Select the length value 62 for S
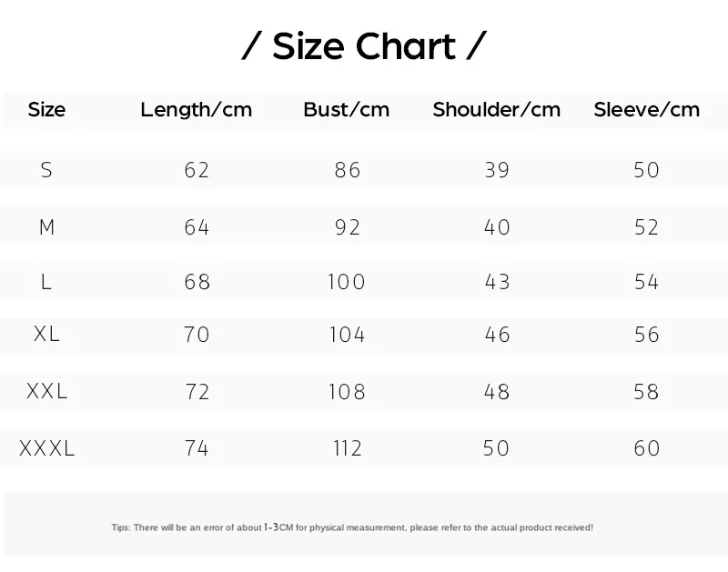This screenshot has height=572, width=728. click(197, 170)
